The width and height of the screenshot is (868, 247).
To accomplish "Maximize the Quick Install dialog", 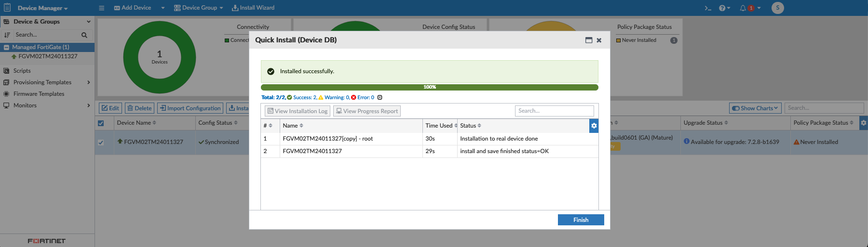I will pos(589,40).
